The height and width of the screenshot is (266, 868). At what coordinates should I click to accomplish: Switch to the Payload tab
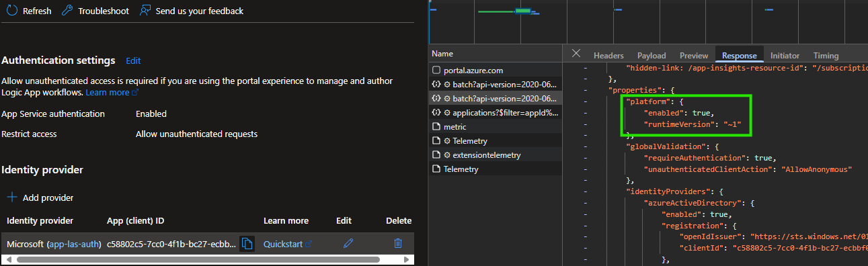pos(652,56)
